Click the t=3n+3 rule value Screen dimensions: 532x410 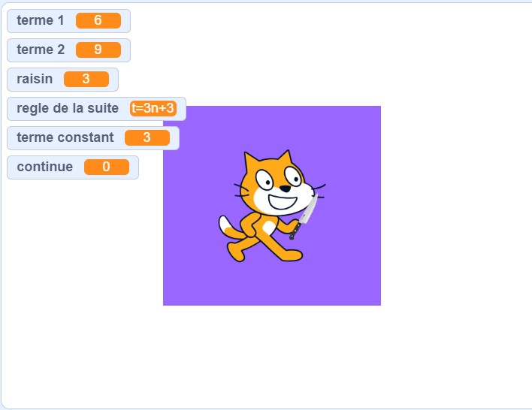[x=153, y=108]
